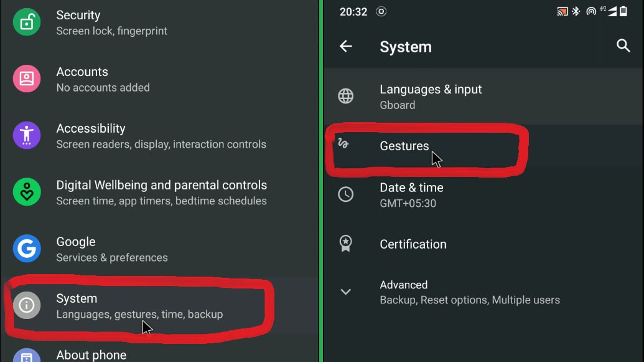
Task: Tap the Digital Wellbeing heart icon
Action: click(x=26, y=192)
